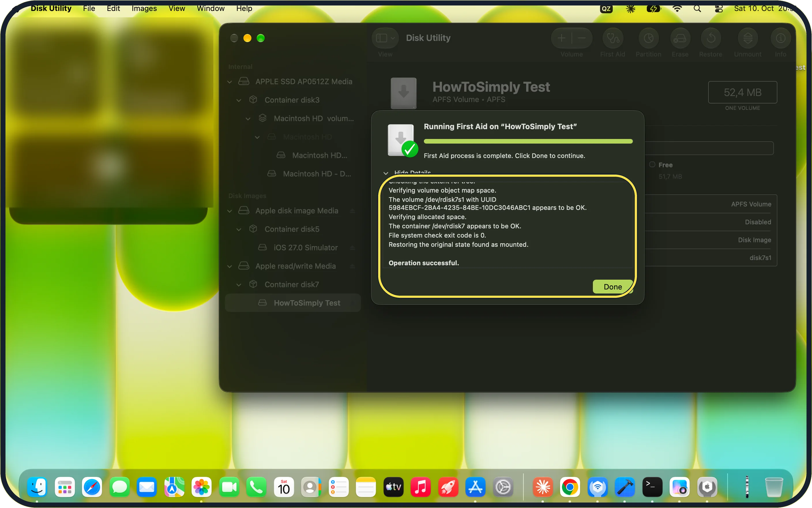Click 'Operation successful.' text in details
Viewport: 812px width, 508px height.
424,263
